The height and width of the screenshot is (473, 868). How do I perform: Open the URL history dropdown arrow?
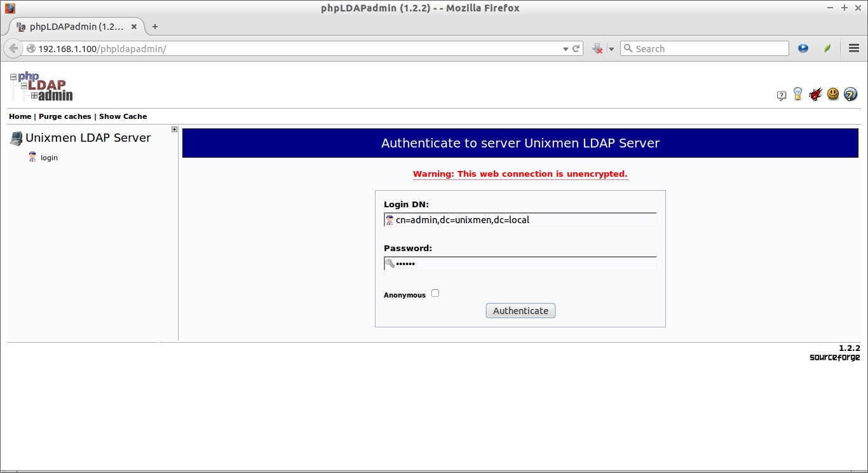point(566,49)
